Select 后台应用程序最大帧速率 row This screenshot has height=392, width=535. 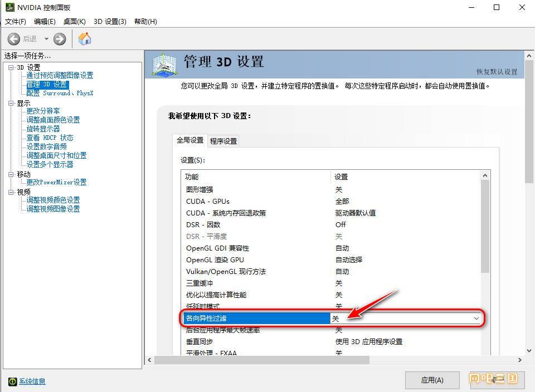coord(331,330)
